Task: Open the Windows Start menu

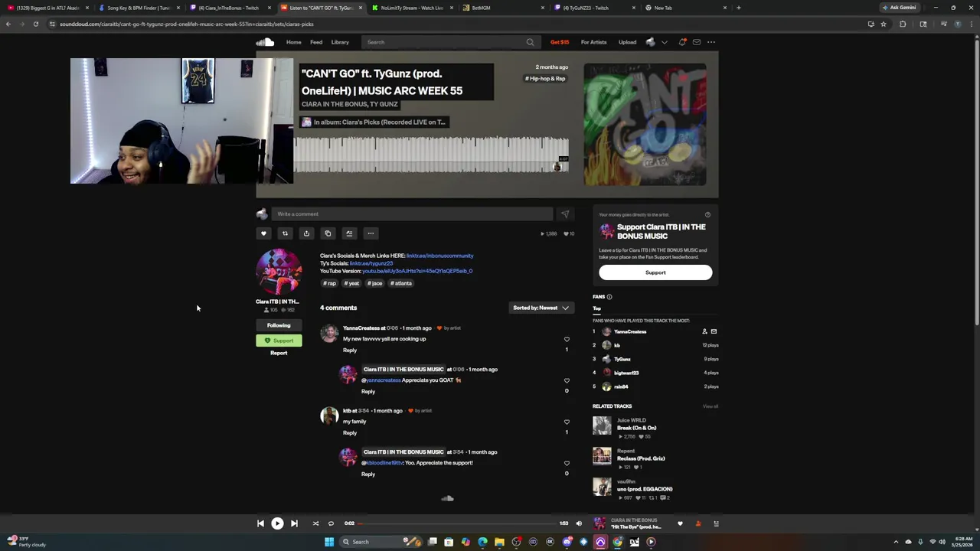Action: (x=329, y=542)
